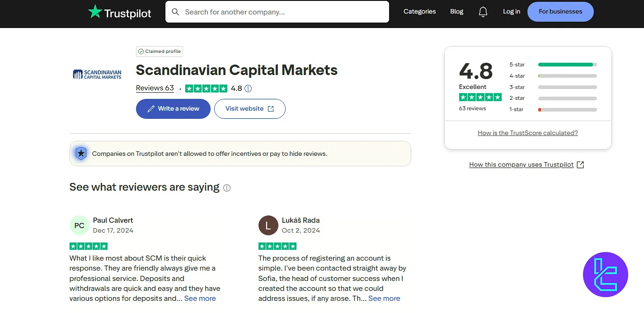Viewport: 644px width, 313px height.
Task: Click the info icon beside the 4.8 rating
Action: 248,88
